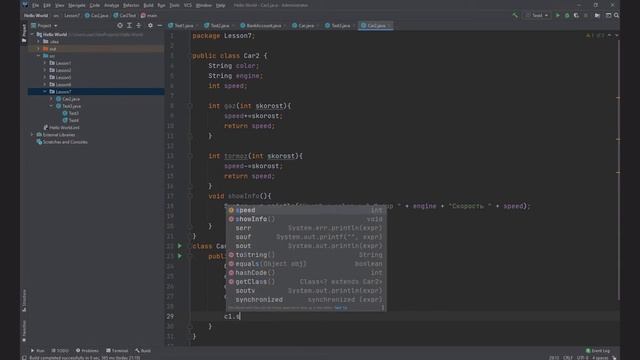Click the '4 spaces' indent setting
Image resolution: width=640 pixels, height=360 pixels.
tap(600, 358)
